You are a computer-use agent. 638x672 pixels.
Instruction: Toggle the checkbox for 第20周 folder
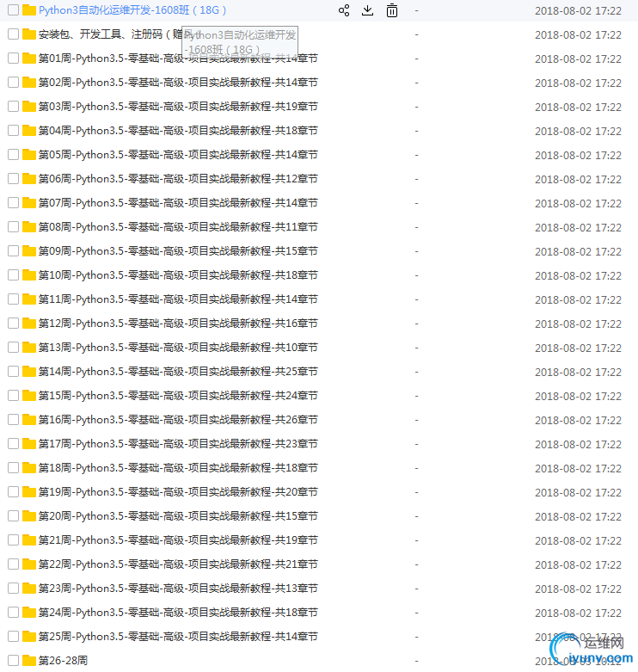point(13,516)
